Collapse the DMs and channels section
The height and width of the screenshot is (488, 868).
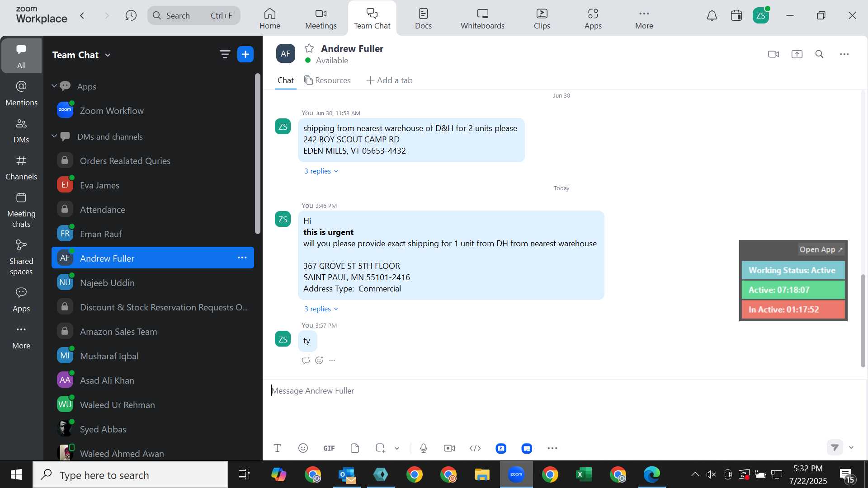[54, 136]
